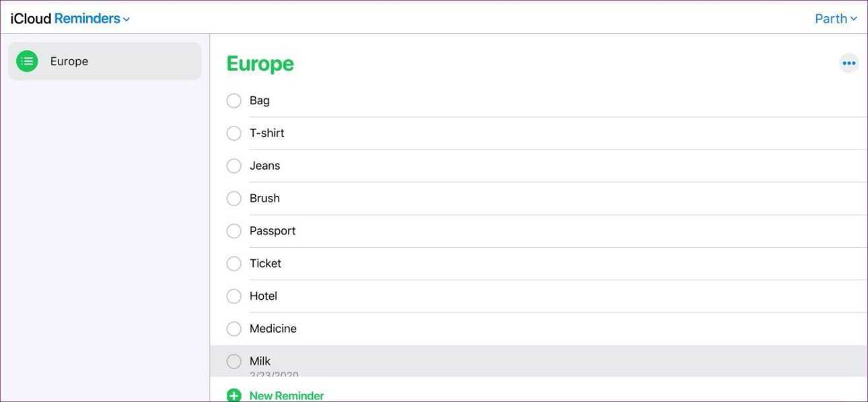The height and width of the screenshot is (402, 868).
Task: Click the Hotel reminder text
Action: pyautogui.click(x=263, y=296)
